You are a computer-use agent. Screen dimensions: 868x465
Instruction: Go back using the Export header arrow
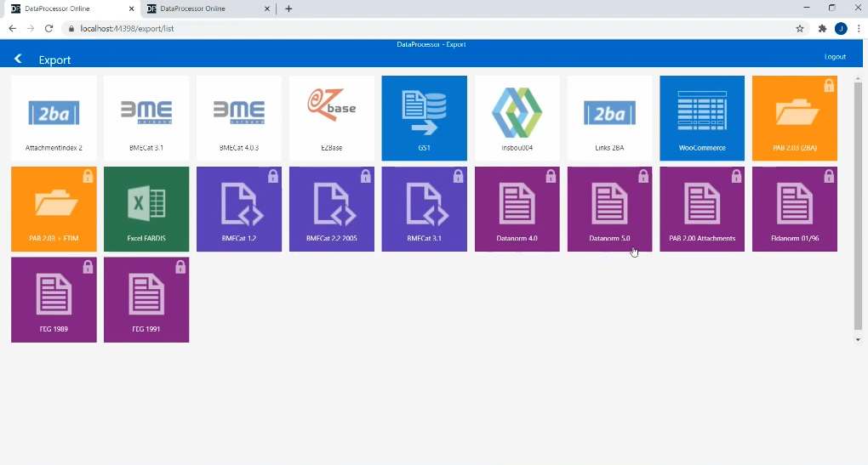pyautogui.click(x=18, y=59)
